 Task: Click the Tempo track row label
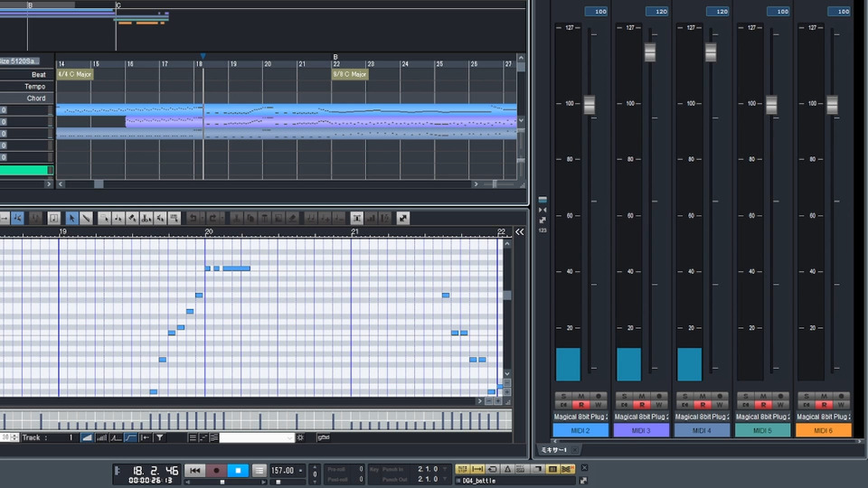[x=34, y=87]
